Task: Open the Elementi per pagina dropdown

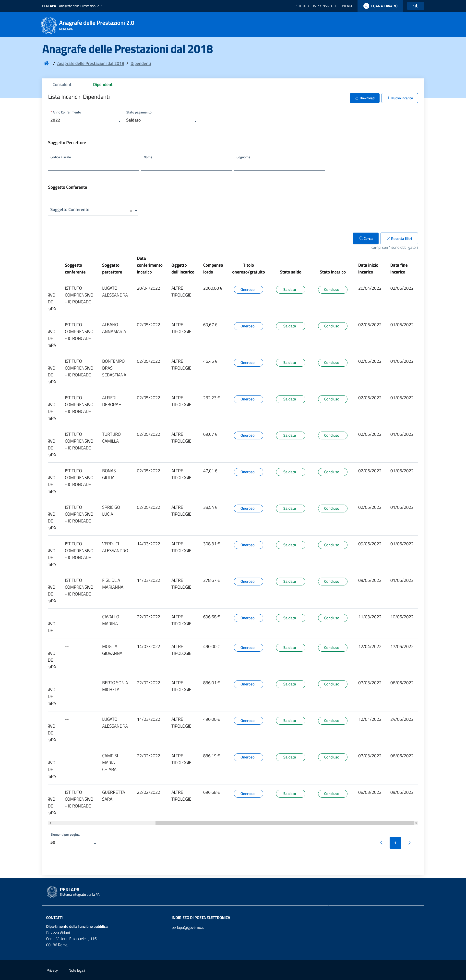Action: [95, 844]
